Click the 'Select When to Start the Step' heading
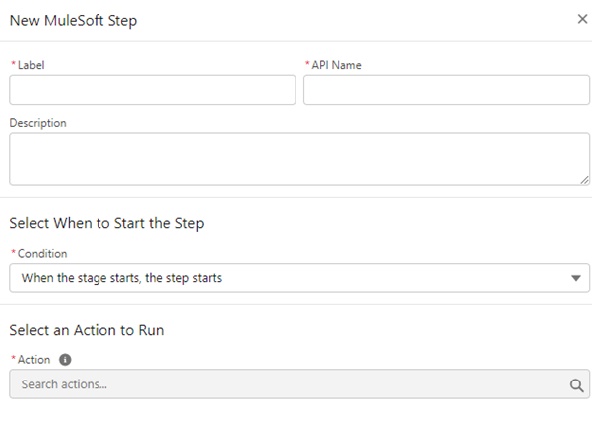 coord(107,223)
